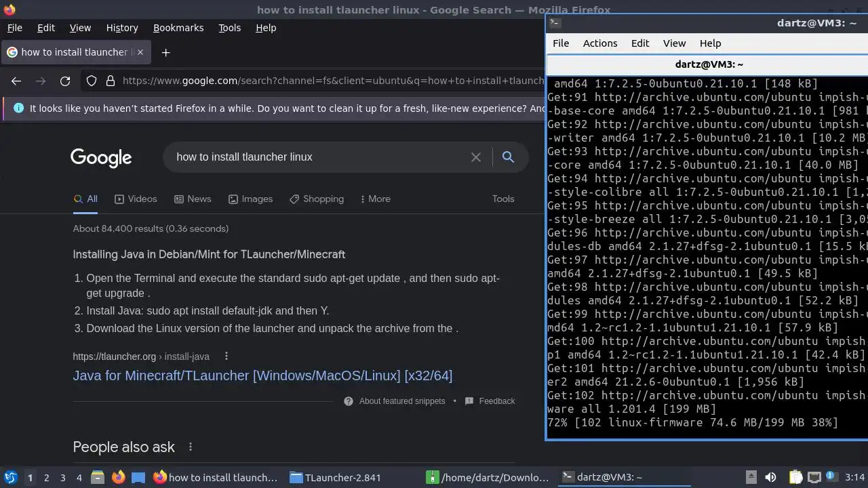Open featured snippet three-dot options
Screen dimensions: 868x488
point(226,357)
